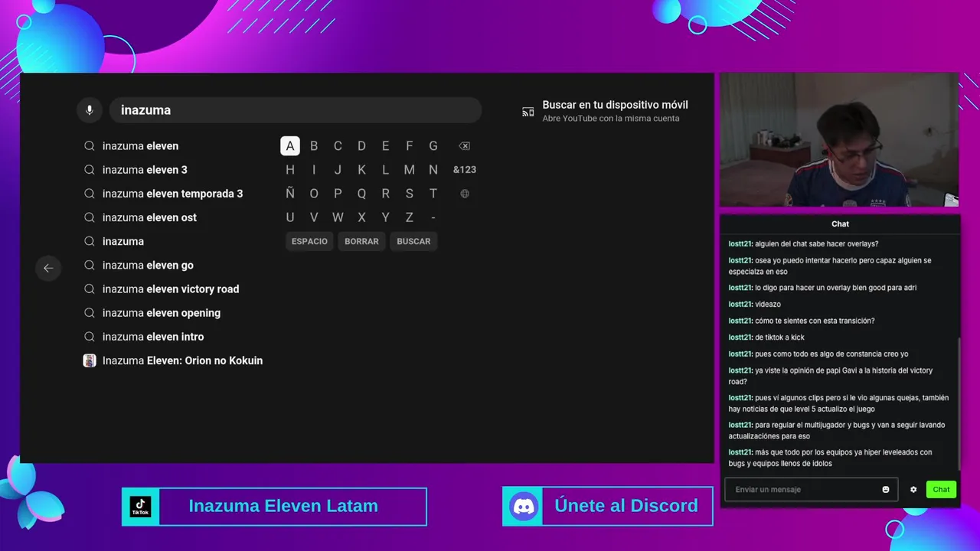980x551 pixels.
Task: Click the back arrow button
Action: pos(48,268)
